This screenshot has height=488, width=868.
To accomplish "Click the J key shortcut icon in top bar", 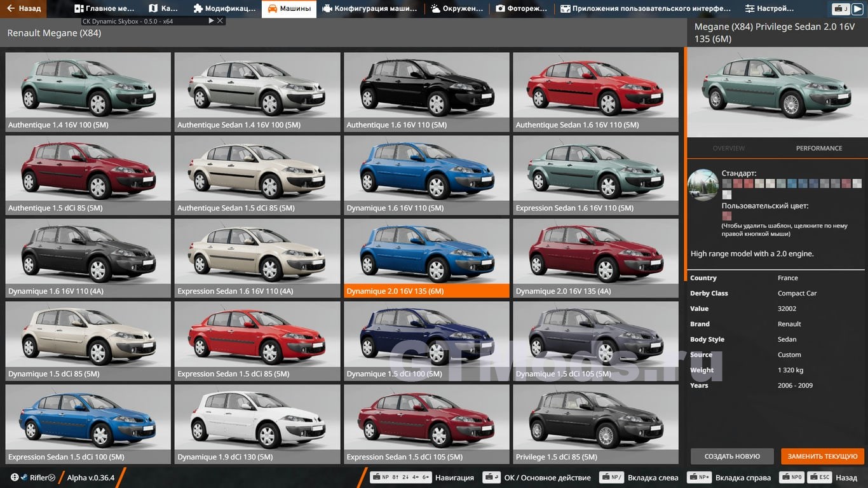I will [841, 9].
